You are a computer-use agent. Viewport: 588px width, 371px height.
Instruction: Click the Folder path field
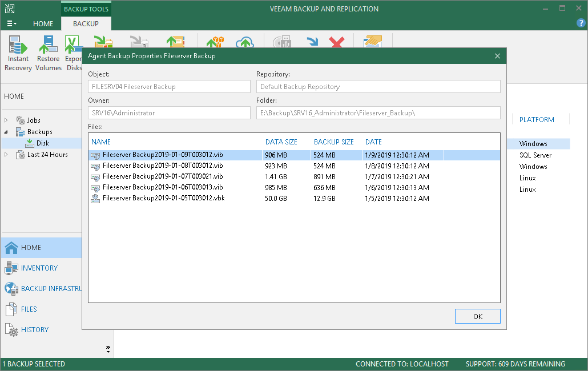click(378, 113)
